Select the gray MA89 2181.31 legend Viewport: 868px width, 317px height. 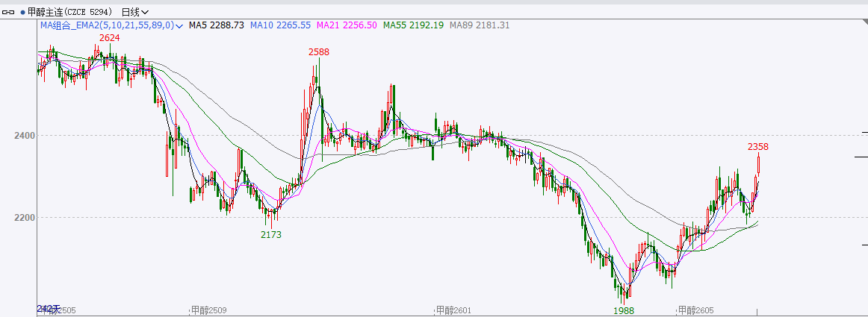coord(480,25)
